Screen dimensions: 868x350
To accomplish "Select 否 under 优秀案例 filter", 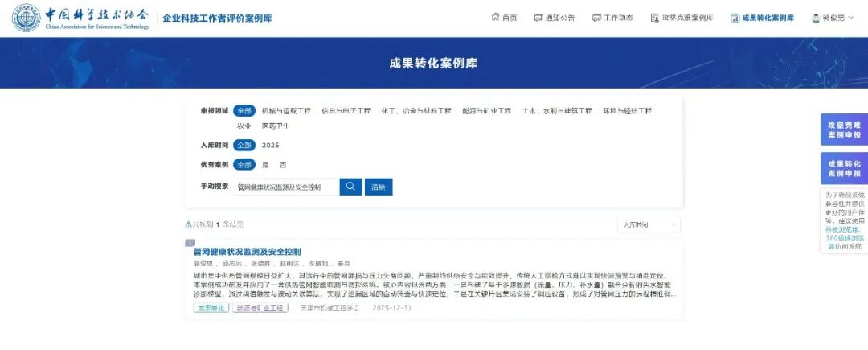I will click(x=282, y=165).
